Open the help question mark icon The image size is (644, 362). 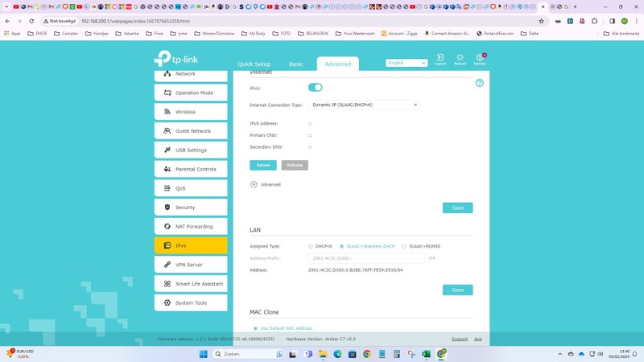click(x=479, y=83)
